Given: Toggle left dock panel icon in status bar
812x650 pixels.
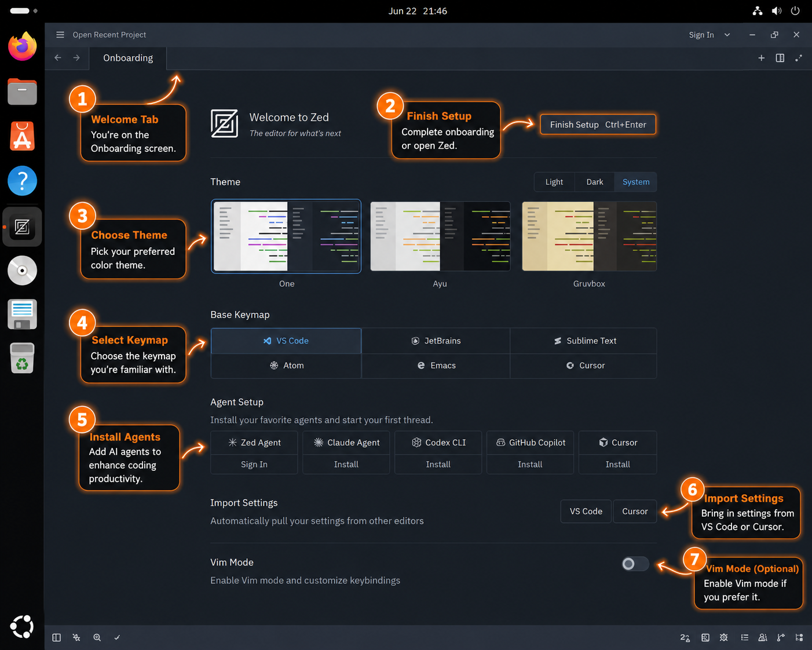Looking at the screenshot, I should coord(57,637).
